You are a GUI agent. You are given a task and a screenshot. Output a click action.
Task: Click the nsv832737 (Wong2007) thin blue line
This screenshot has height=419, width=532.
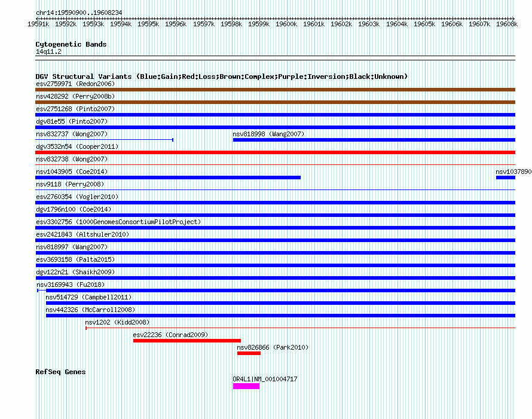coord(105,140)
